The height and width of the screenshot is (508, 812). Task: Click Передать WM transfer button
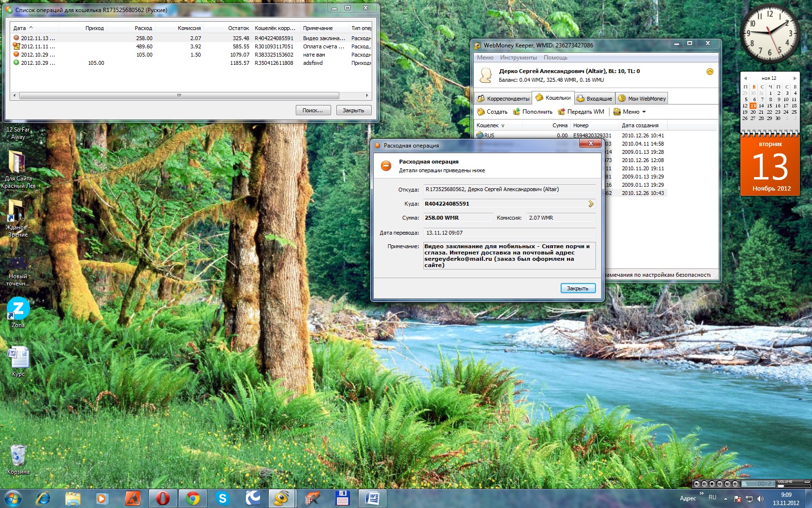pos(581,112)
